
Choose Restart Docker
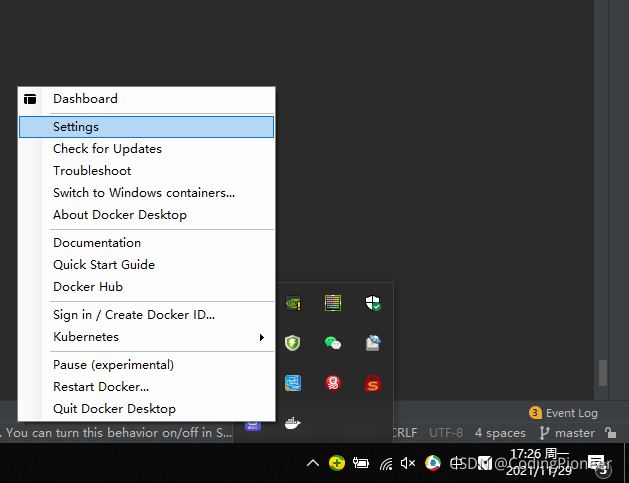click(146, 387)
